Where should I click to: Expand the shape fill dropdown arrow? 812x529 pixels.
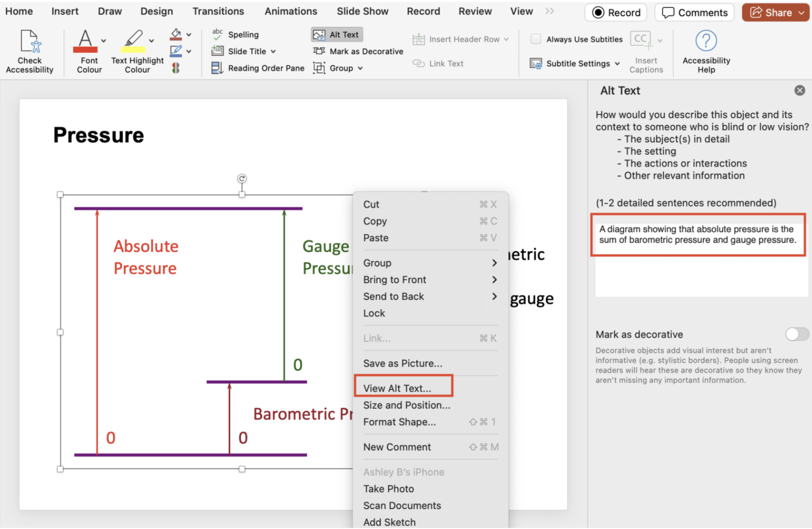click(189, 34)
